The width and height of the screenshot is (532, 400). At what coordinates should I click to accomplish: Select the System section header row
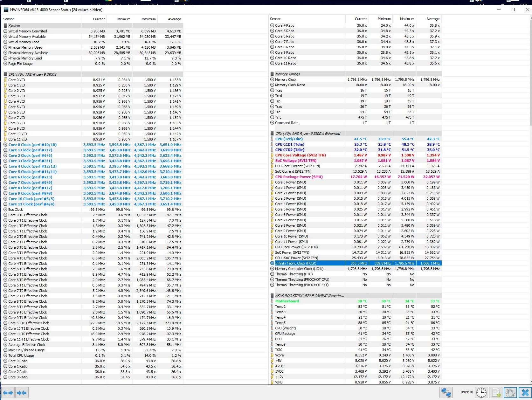pyautogui.click(x=93, y=26)
